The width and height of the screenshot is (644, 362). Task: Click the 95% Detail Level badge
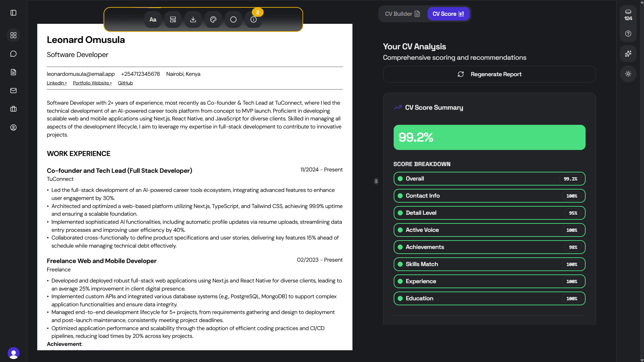pos(573,213)
